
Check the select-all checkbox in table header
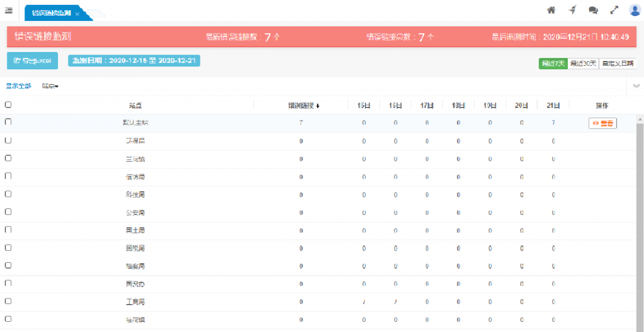tap(8, 104)
